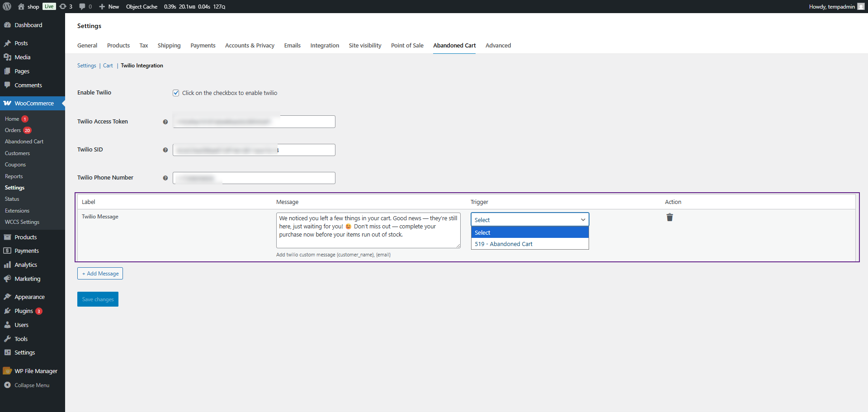Go to the Settings sub-section link
Screen dimensions: 868x412
click(87, 66)
